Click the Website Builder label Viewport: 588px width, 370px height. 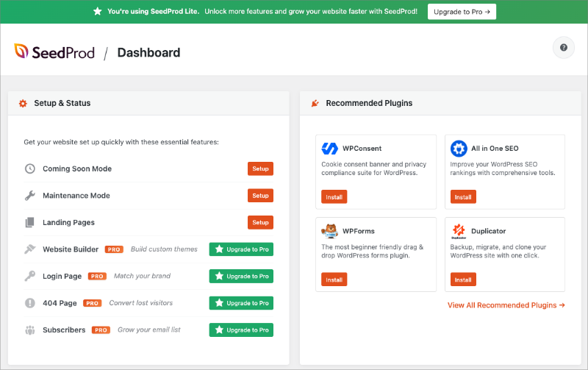[71, 249]
